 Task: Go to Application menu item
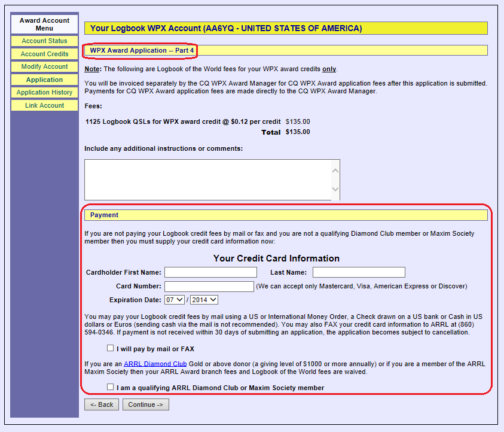coord(44,80)
